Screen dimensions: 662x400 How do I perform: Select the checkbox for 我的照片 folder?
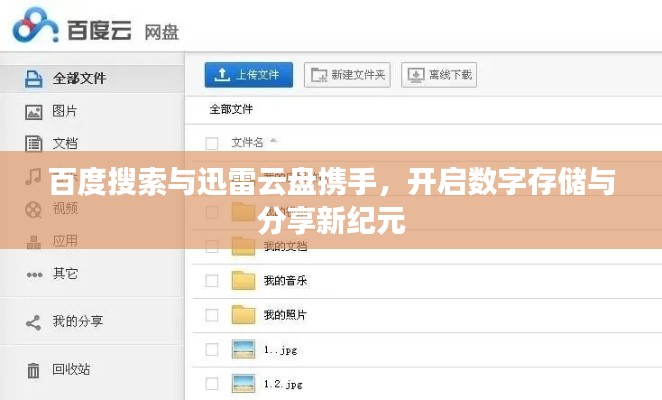211,315
